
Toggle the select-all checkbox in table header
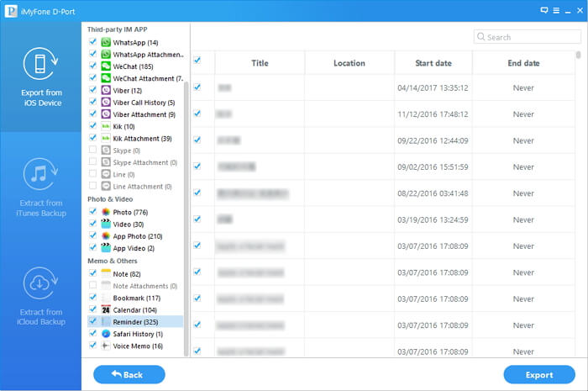click(197, 60)
